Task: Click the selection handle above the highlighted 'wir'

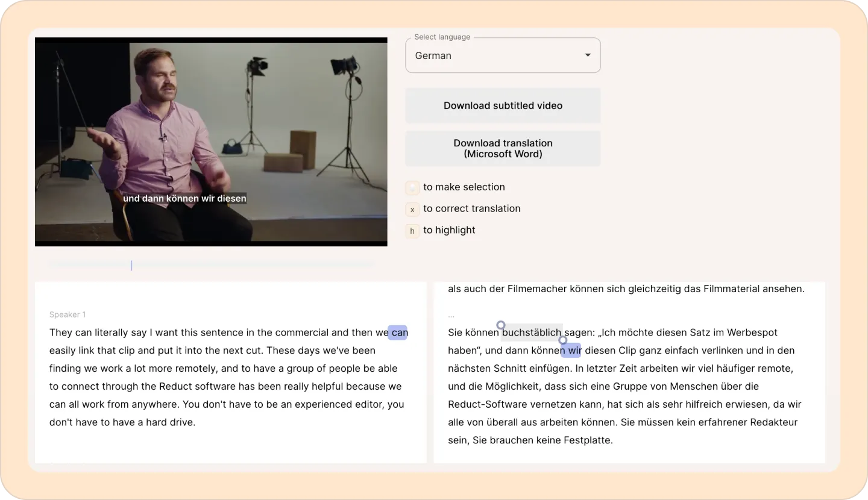Action: pos(563,340)
